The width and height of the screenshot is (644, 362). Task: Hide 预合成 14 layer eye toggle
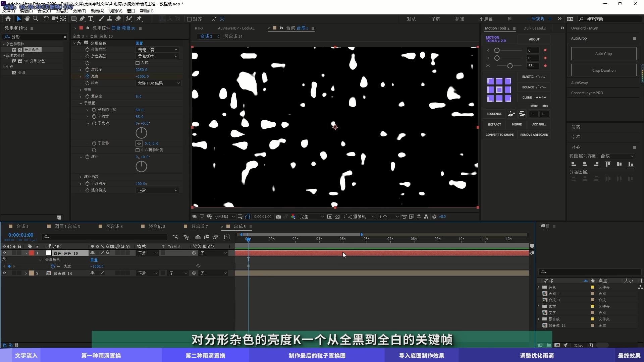coord(4,273)
